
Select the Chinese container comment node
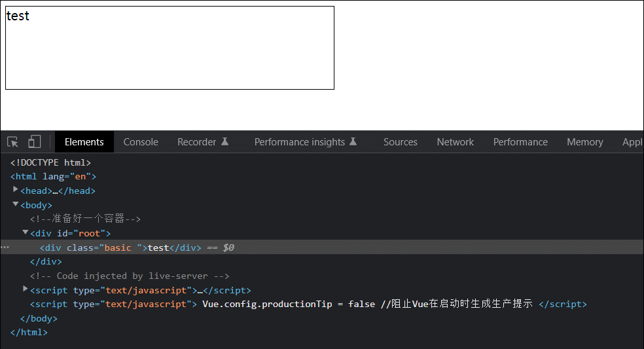(86, 219)
